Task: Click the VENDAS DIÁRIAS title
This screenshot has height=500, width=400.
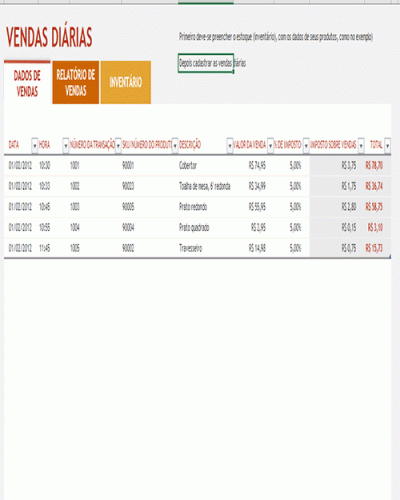Action: pos(49,37)
